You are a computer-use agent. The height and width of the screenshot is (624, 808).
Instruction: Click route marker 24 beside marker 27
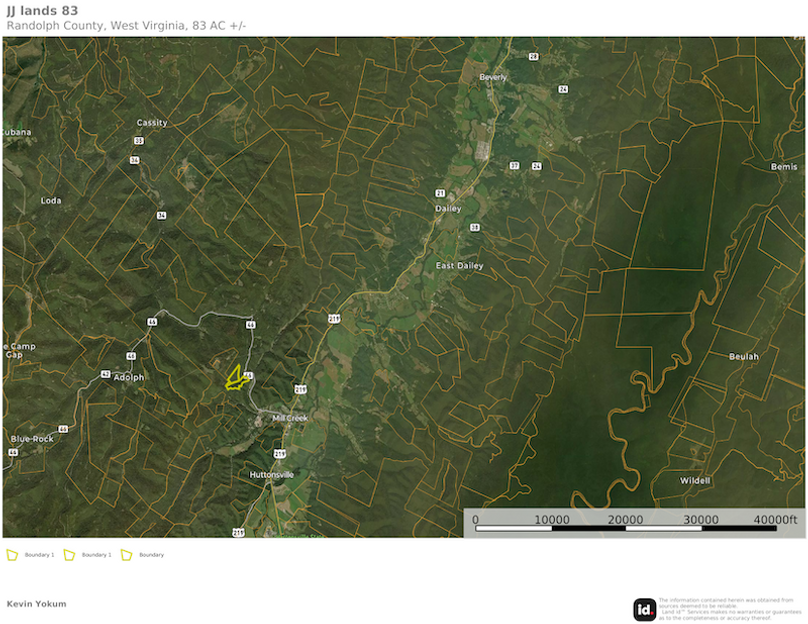pyautogui.click(x=536, y=165)
